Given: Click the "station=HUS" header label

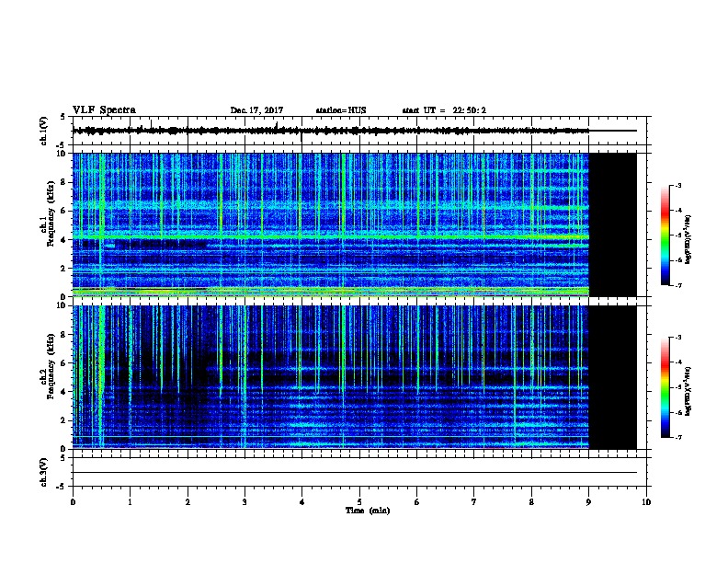Looking at the screenshot, I should (x=341, y=110).
